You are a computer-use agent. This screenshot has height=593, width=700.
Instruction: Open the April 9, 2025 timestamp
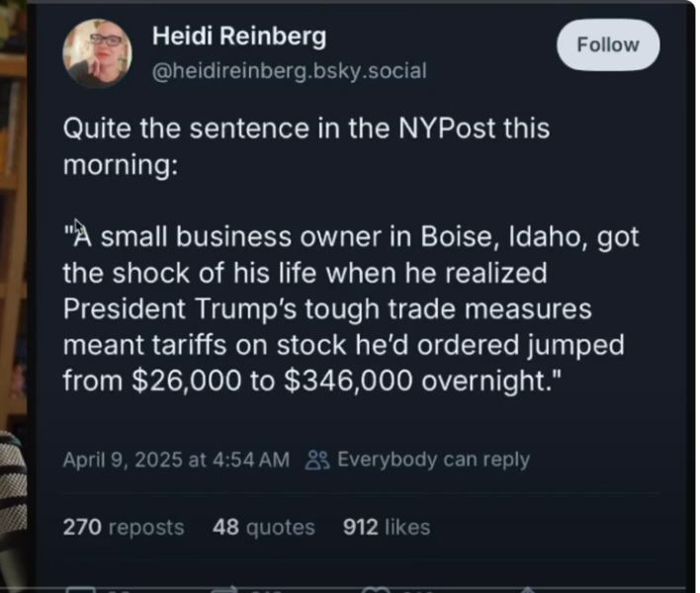[x=176, y=460]
